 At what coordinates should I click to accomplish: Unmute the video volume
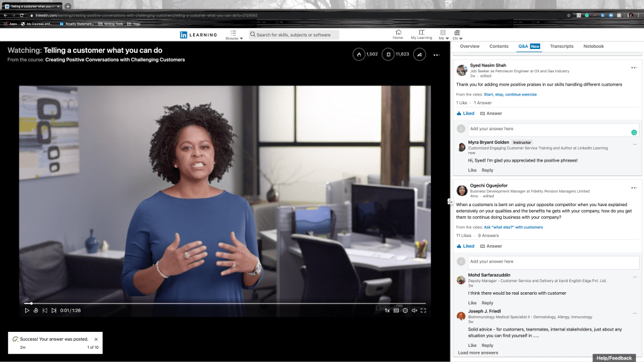[x=414, y=310]
